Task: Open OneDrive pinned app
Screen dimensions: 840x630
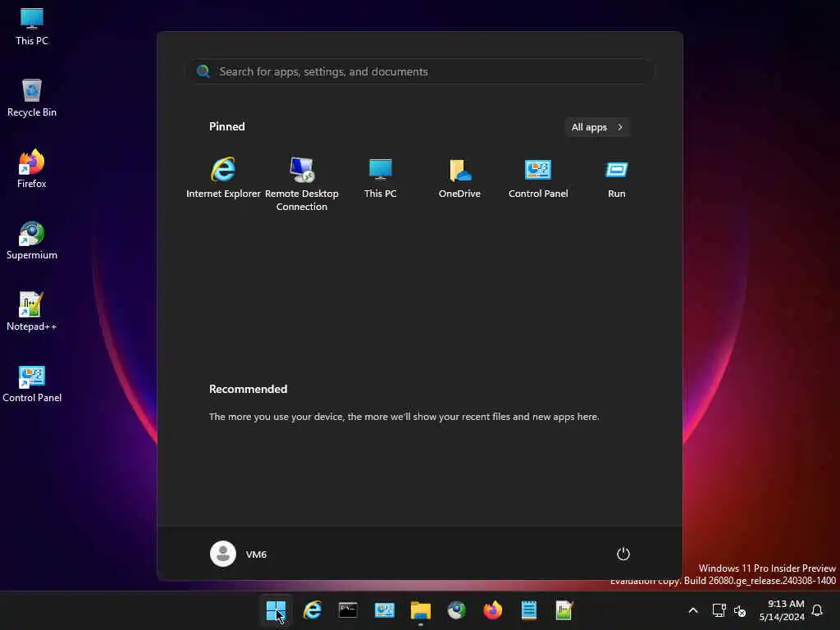Action: [x=459, y=178]
